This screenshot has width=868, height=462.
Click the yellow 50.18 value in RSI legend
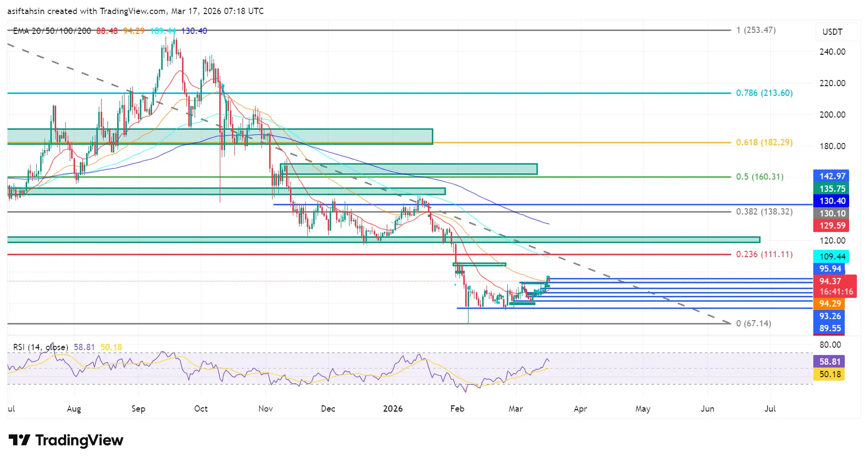[x=111, y=347]
